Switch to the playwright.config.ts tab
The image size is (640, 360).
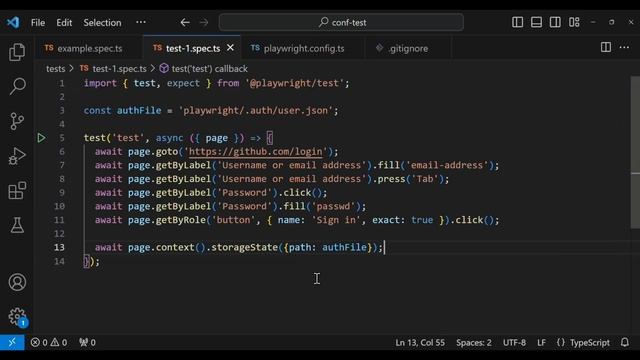[304, 48]
